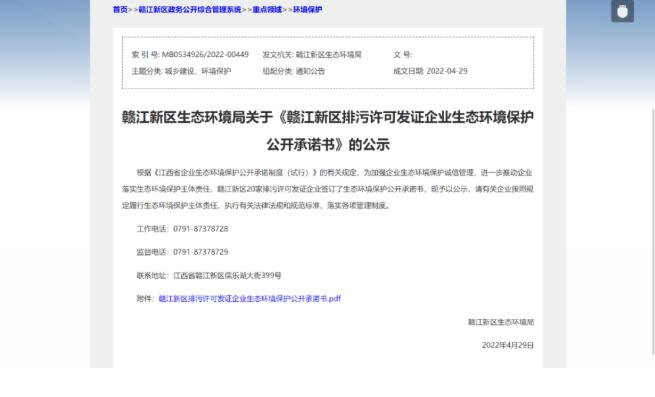655x397 pixels.
Task: Download the 公开承诺书.pdf attachment
Action: (250, 298)
